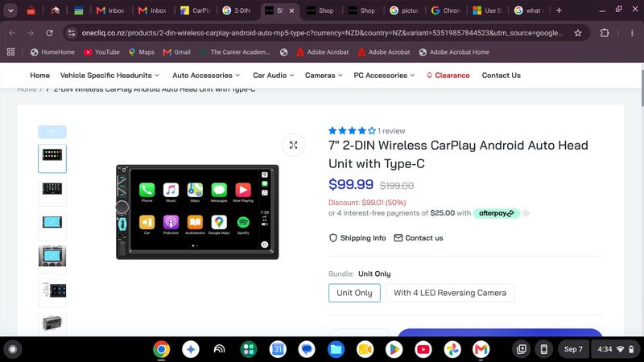
Task: Open Google Play Store from the shelf
Action: tap(394, 349)
